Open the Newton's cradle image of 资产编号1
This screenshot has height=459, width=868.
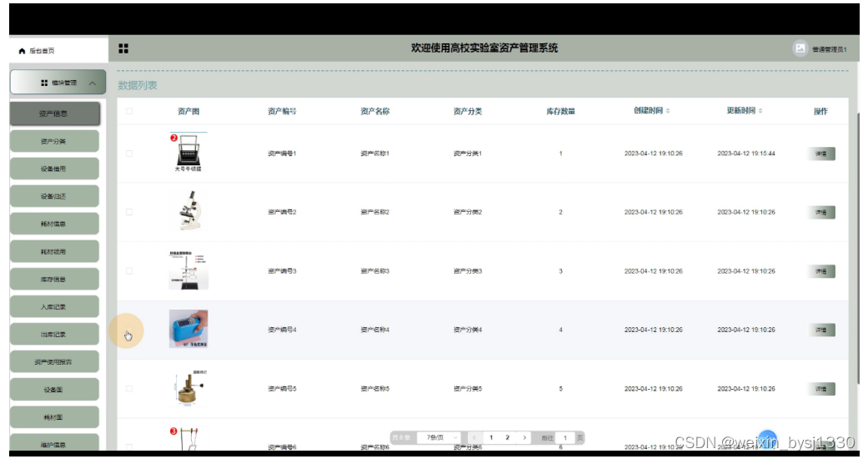point(188,153)
